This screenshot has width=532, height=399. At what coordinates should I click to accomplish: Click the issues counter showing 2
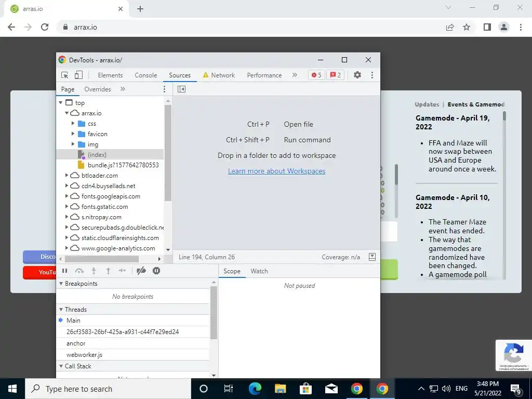[x=336, y=75]
